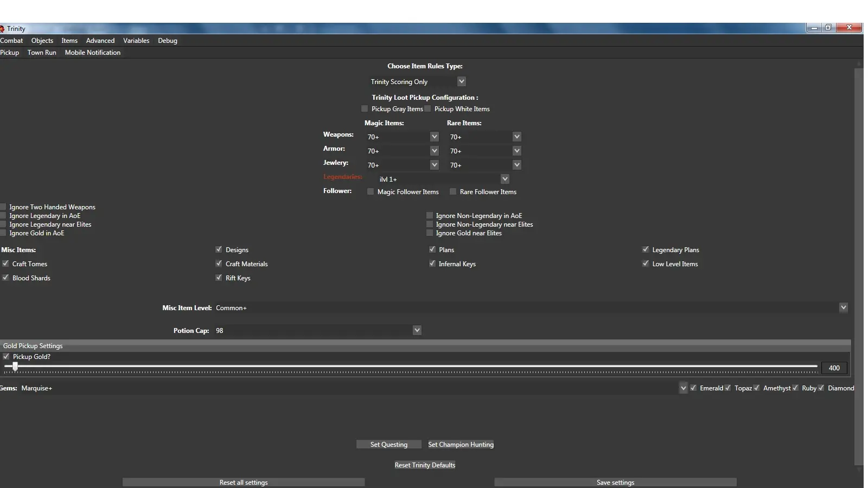Open the Objects tab
The image size is (868, 488).
pyautogui.click(x=42, y=41)
